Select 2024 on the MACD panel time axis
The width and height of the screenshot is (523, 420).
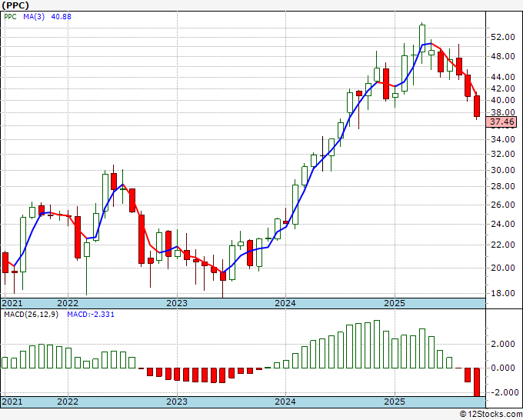tap(285, 402)
